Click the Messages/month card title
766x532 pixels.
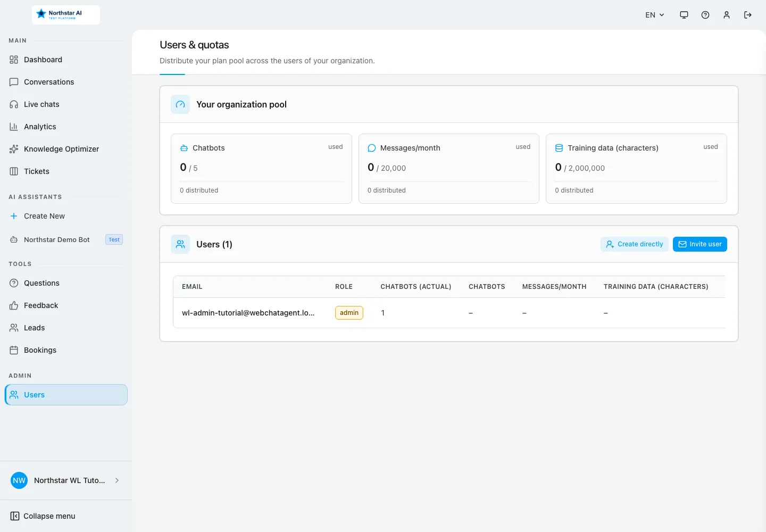pos(410,148)
